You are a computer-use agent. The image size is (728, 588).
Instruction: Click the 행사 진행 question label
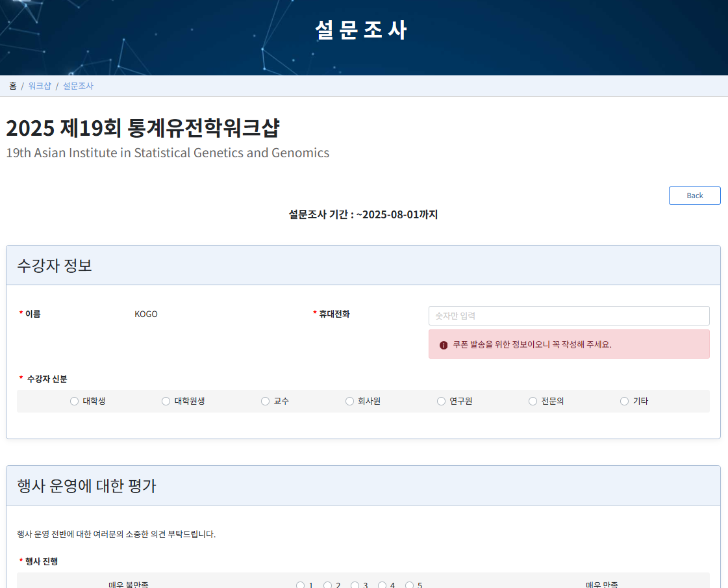coord(42,561)
